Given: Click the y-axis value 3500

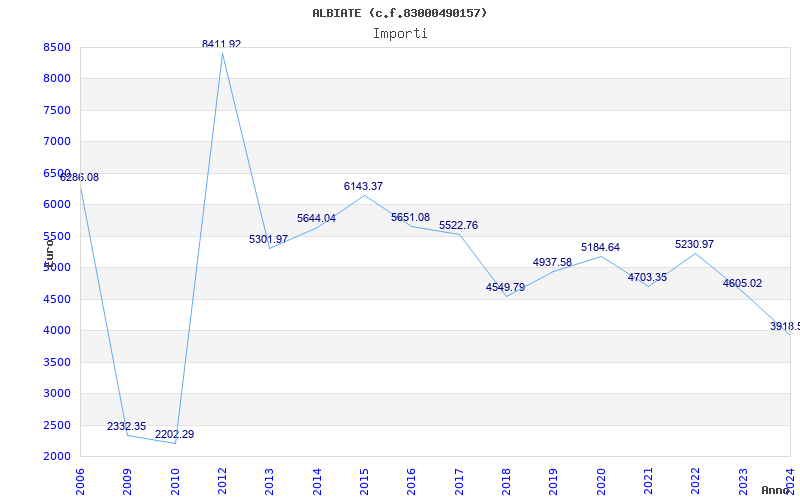Looking at the screenshot, I should (x=57, y=362).
